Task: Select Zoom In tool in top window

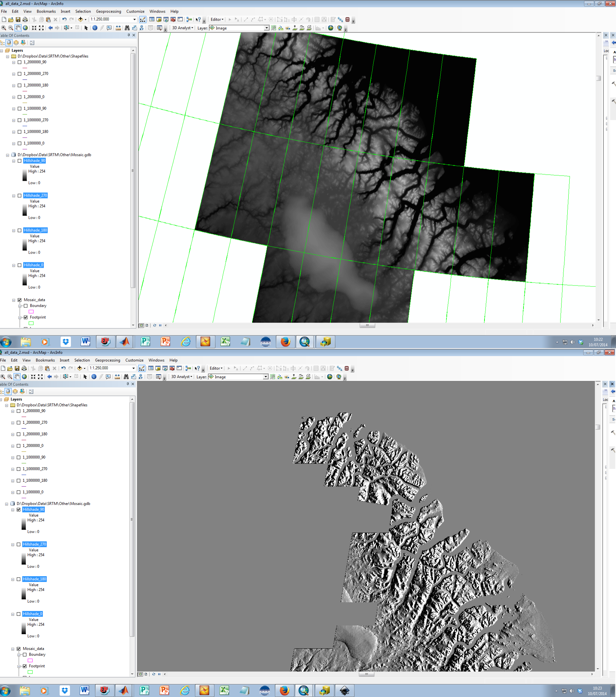Action: tap(4, 28)
